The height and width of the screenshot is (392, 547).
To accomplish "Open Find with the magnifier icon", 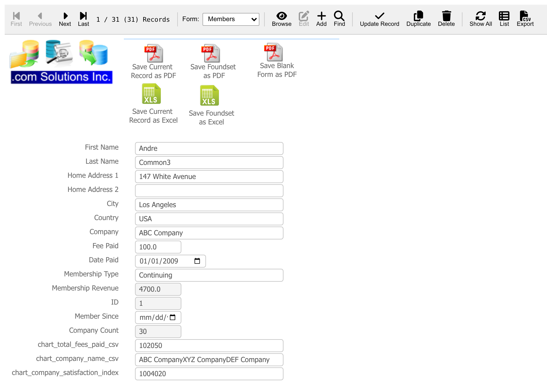I will (x=339, y=19).
